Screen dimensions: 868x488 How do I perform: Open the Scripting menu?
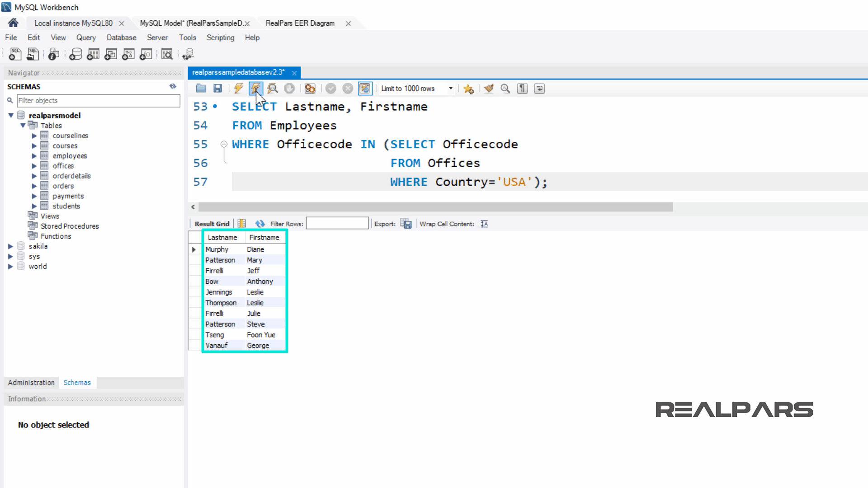coord(220,38)
